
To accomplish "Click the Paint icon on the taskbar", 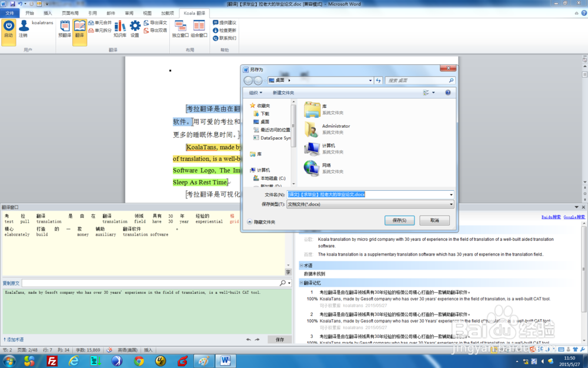I will pyautogui.click(x=203, y=361).
